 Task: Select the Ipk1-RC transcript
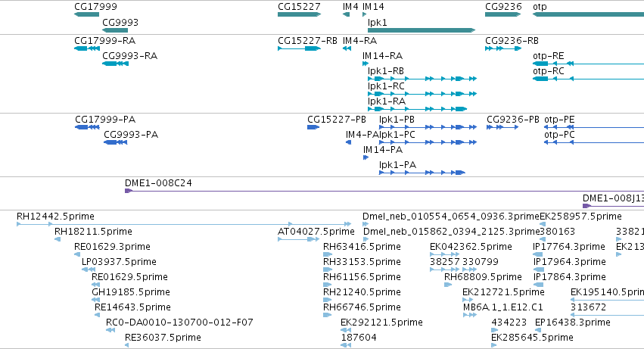point(422,94)
